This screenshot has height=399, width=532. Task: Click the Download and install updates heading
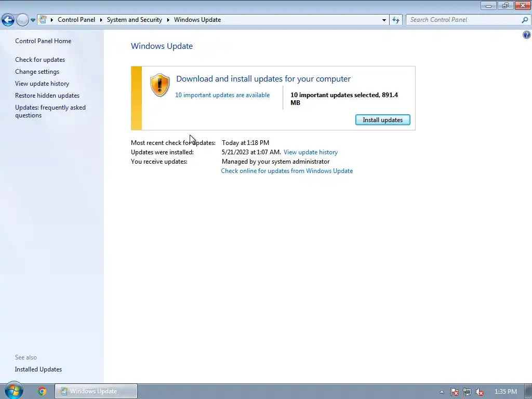coord(263,79)
